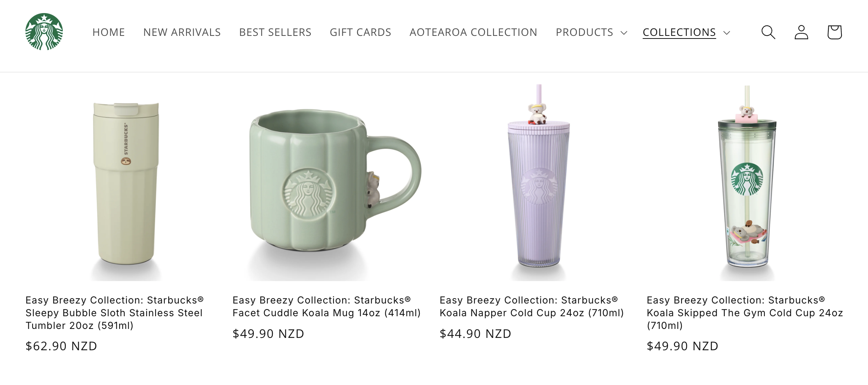Open the shopping cart icon
This screenshot has height=385, width=868.
(x=834, y=32)
